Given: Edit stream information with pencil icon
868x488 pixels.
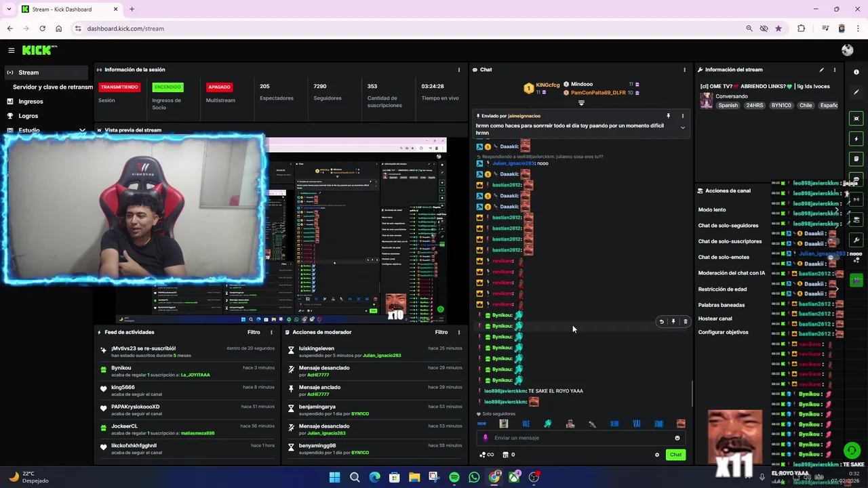Looking at the screenshot, I should 821,70.
